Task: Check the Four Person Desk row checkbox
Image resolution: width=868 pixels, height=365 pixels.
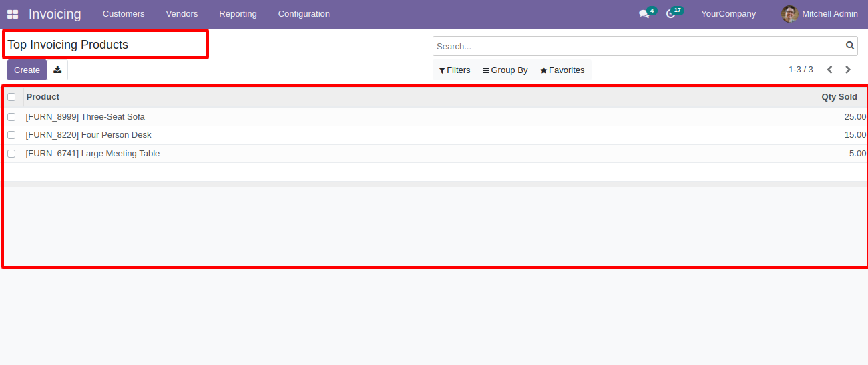Action: 11,135
